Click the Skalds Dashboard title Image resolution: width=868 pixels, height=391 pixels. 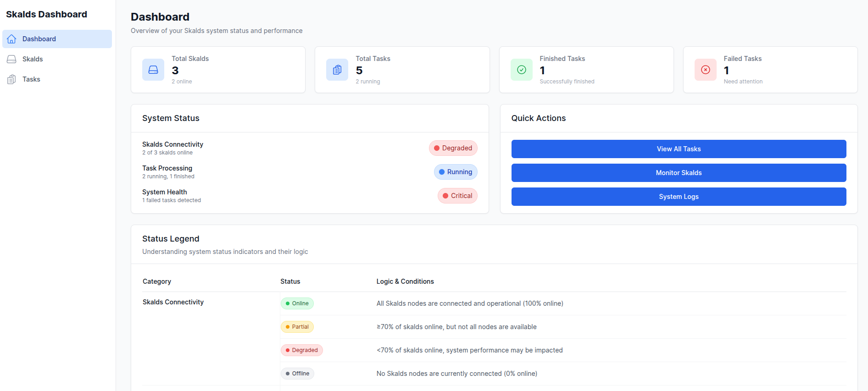(46, 14)
